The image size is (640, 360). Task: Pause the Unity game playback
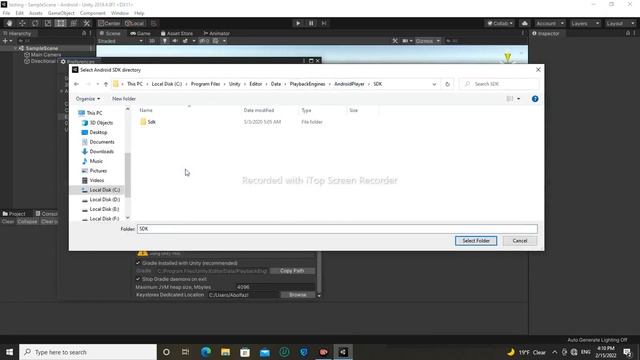[x=311, y=23]
